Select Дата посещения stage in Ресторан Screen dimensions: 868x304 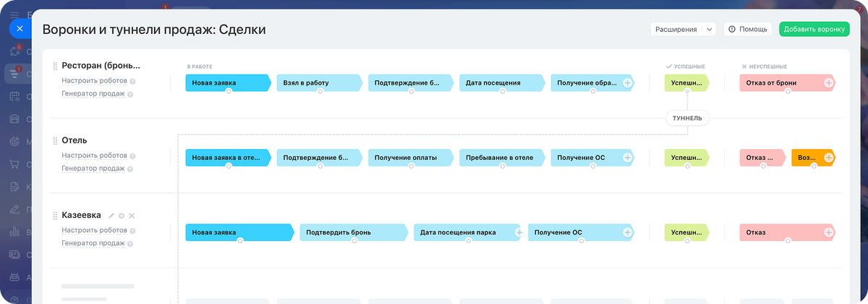click(x=501, y=83)
